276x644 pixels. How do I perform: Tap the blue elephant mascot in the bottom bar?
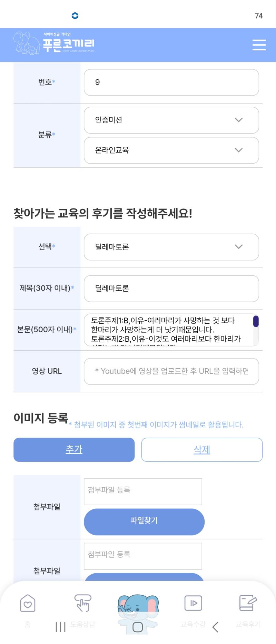[138, 611]
